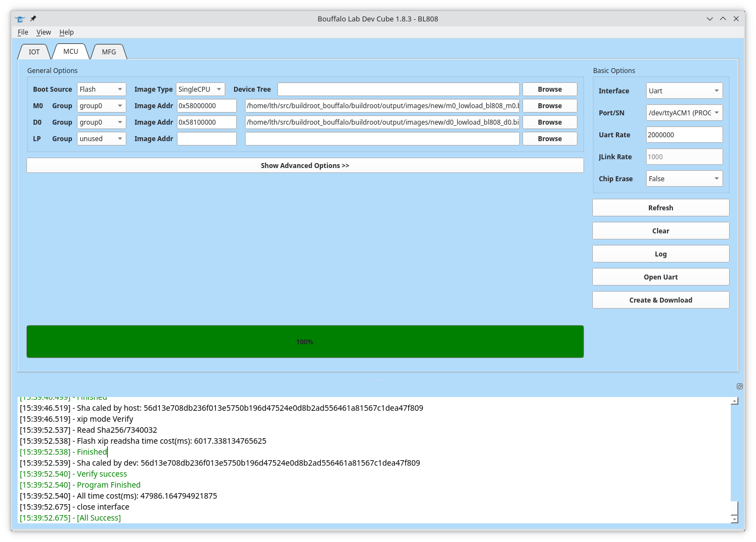The image size is (756, 542).
Task: Click the green 100% progress bar
Action: click(x=305, y=342)
